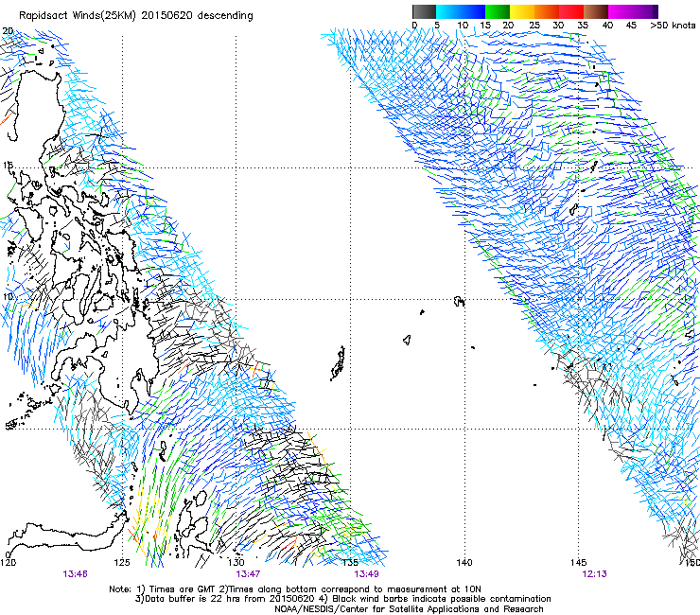
Task: Click the "140" longitude label at bottom
Action: point(464,562)
